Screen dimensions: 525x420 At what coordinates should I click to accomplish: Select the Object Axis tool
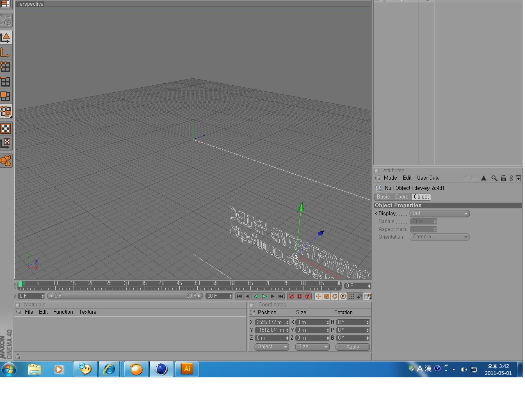click(x=6, y=52)
